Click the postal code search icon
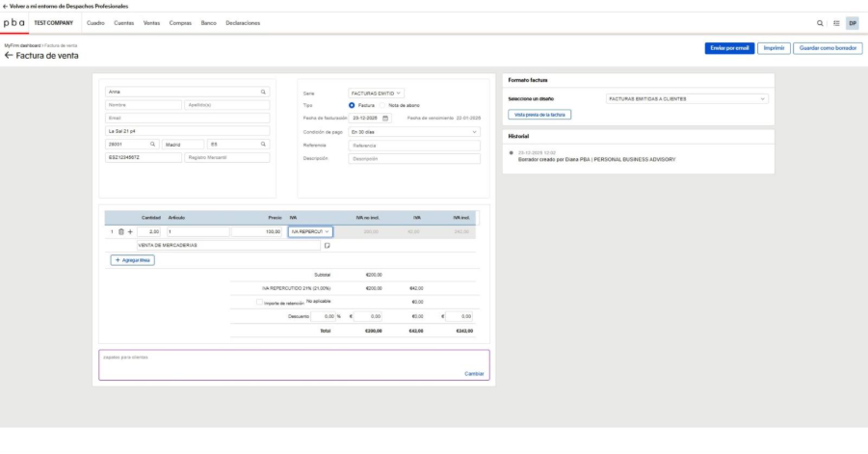Viewport: 868px width, 454px height. click(x=152, y=145)
